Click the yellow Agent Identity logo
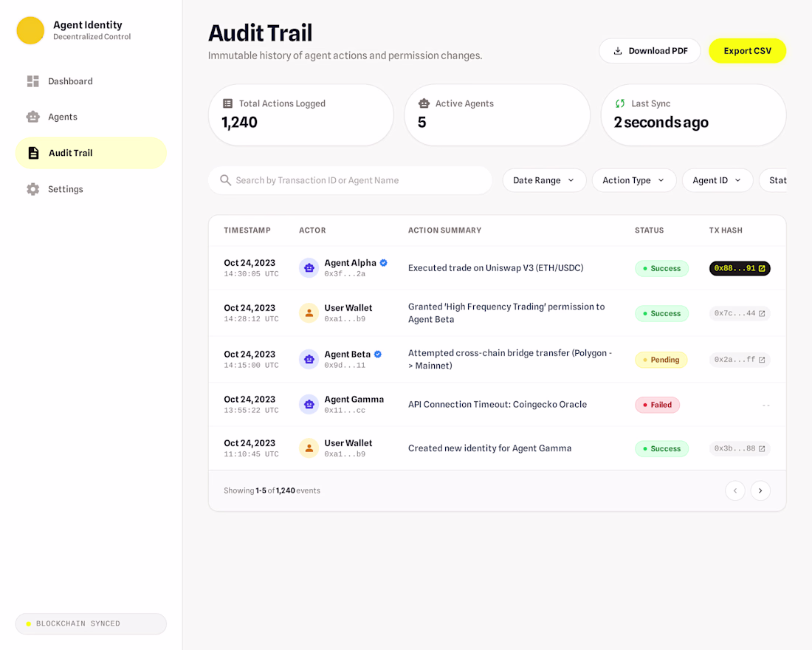 [30, 30]
